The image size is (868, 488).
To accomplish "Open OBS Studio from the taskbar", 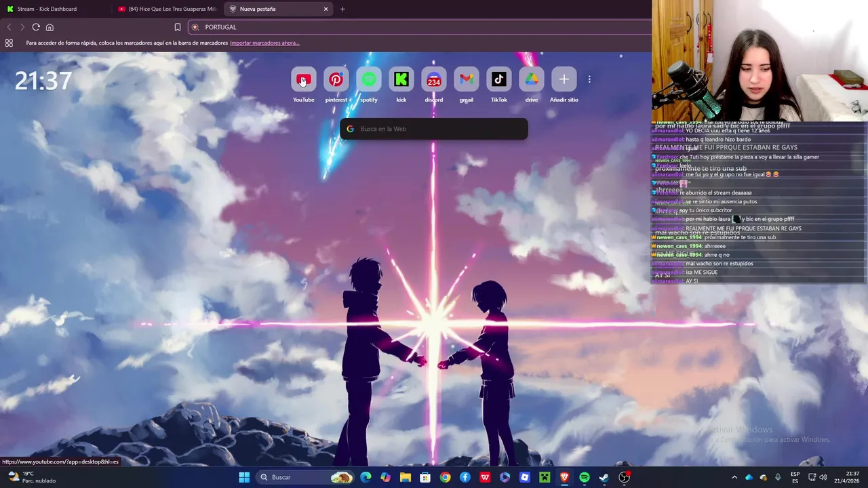I will pos(625,477).
